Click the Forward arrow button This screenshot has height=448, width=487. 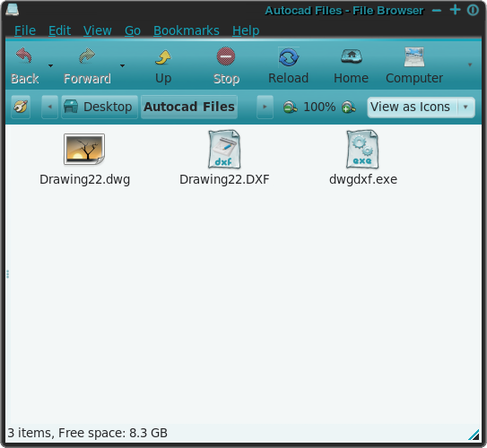87,66
